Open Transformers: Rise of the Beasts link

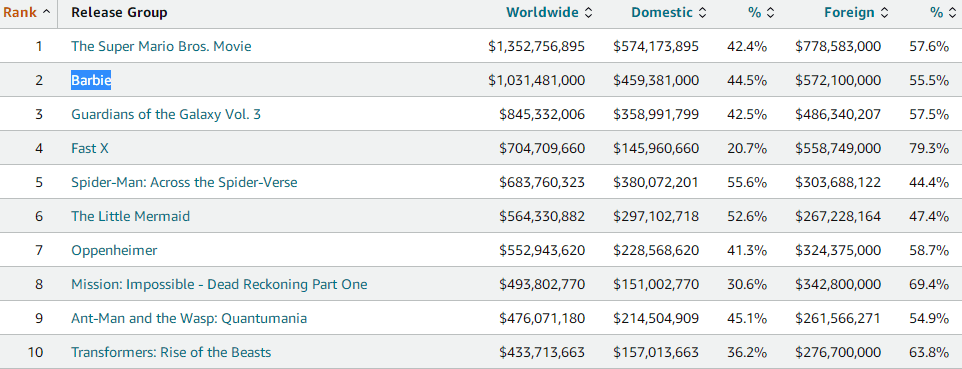point(171,352)
